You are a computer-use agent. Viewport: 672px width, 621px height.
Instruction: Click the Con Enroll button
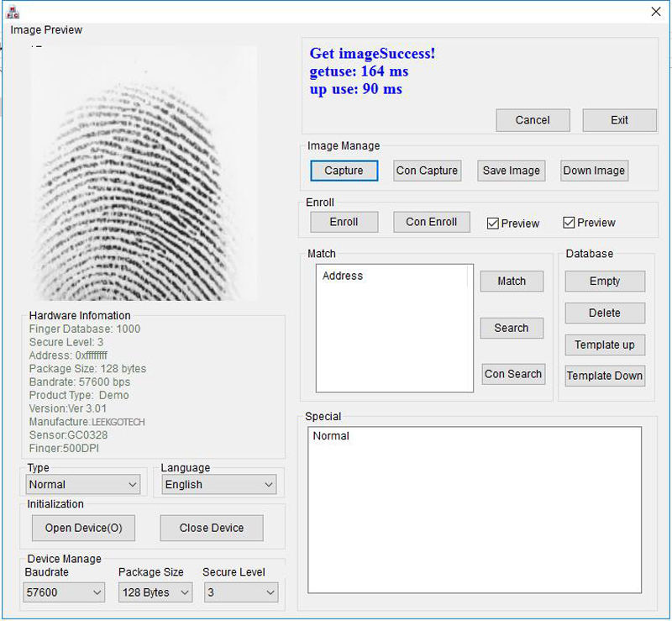click(431, 222)
